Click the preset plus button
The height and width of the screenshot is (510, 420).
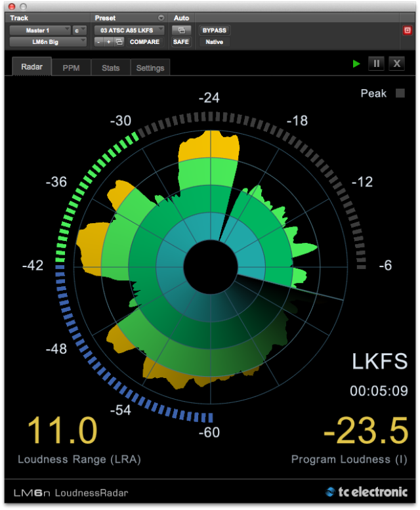point(108,42)
